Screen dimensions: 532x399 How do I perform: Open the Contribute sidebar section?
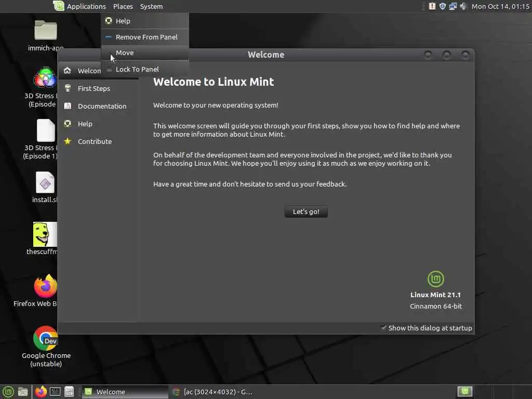coord(98,141)
